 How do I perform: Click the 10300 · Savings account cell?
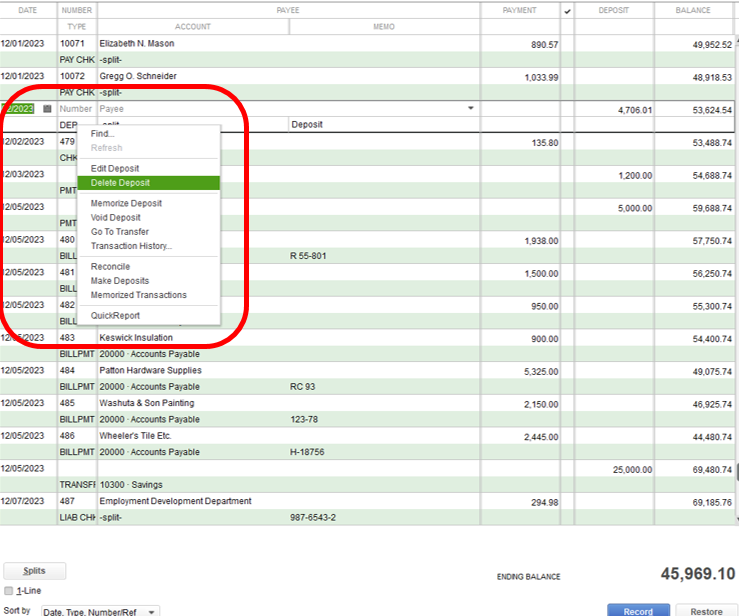pos(131,485)
